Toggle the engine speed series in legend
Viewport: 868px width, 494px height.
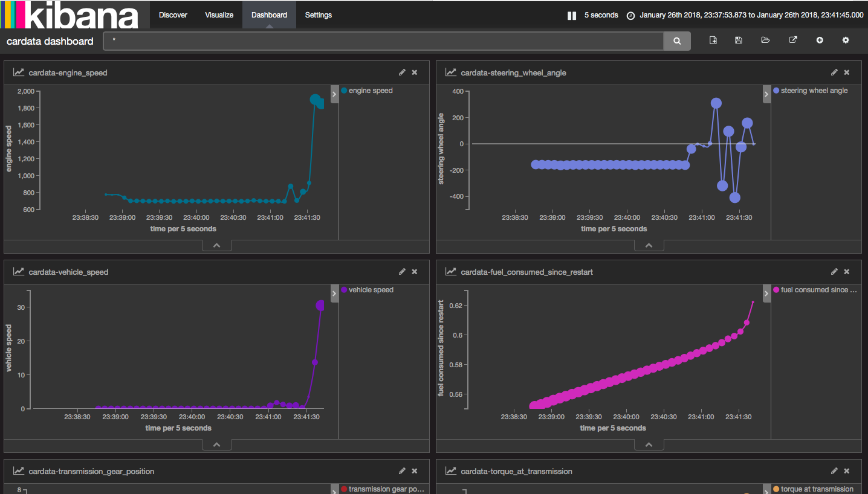click(x=368, y=91)
